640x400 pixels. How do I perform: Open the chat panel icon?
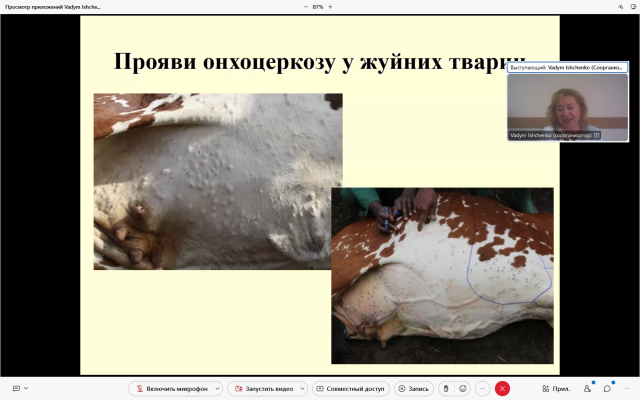[x=607, y=389]
